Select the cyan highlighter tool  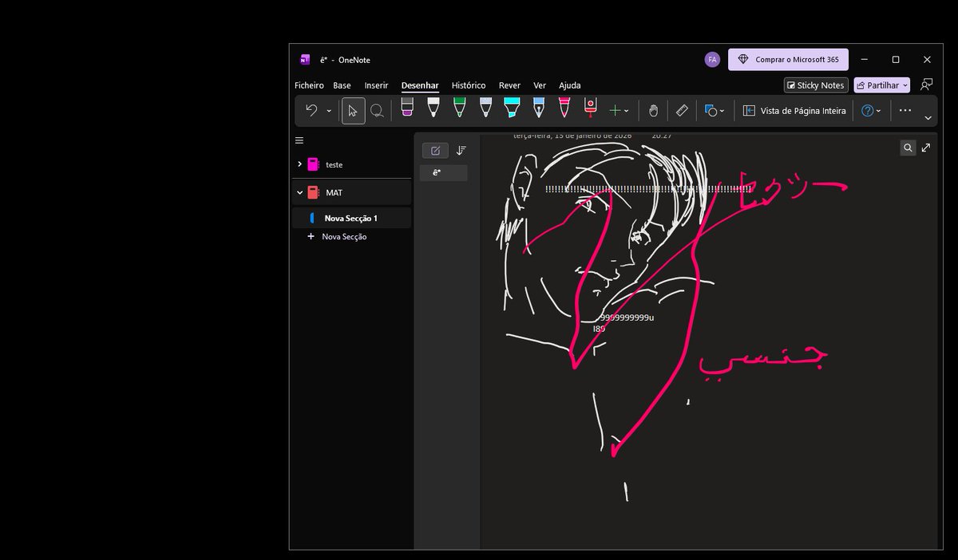click(x=512, y=108)
